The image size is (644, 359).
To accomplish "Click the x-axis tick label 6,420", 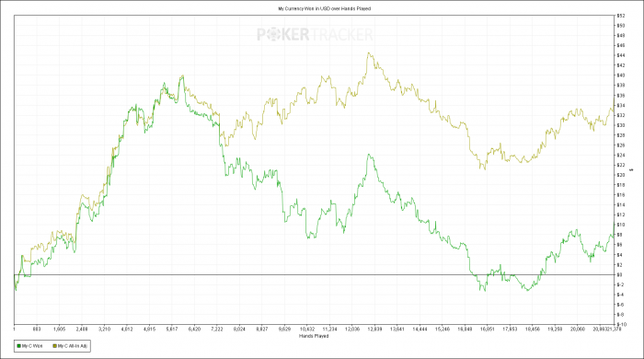I will 194,330.
